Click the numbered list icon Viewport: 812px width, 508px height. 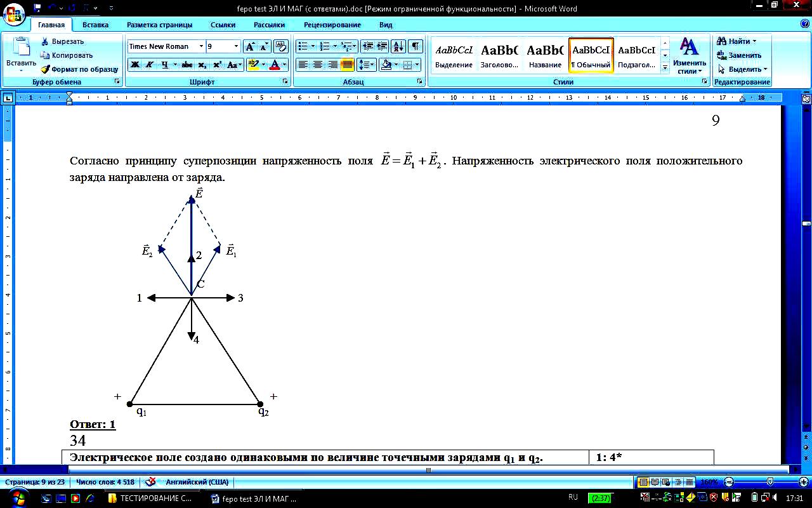325,46
